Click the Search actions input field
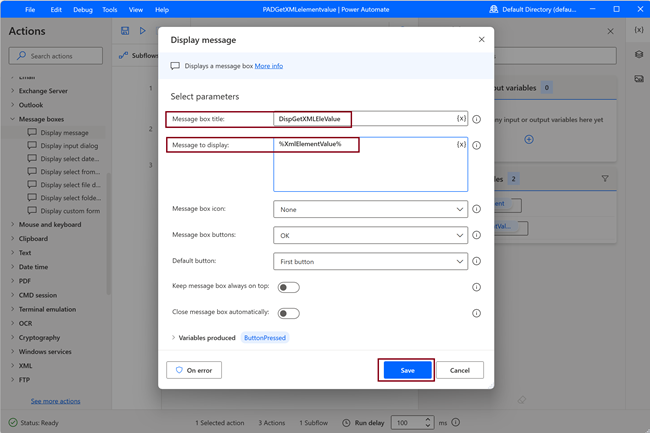650x433 pixels. (x=56, y=56)
